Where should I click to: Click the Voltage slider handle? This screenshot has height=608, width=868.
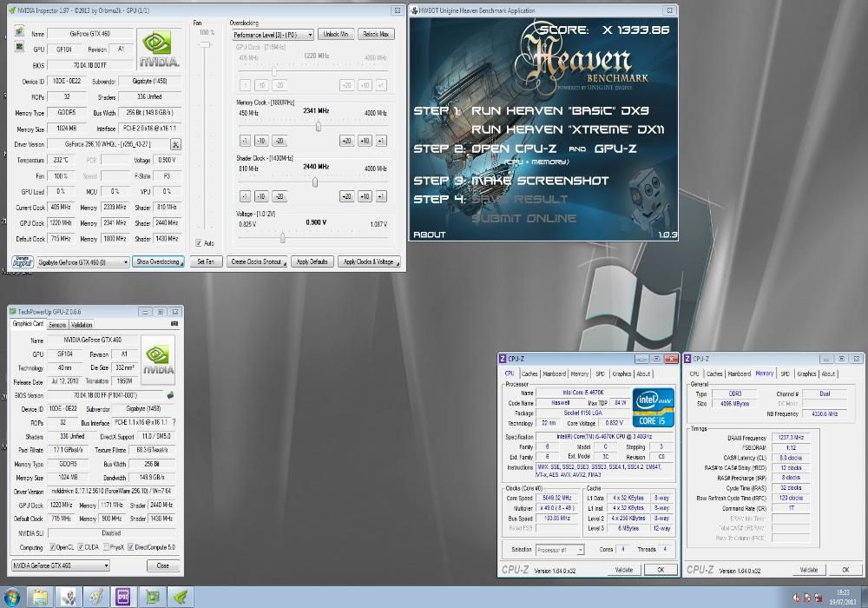pyautogui.click(x=283, y=238)
